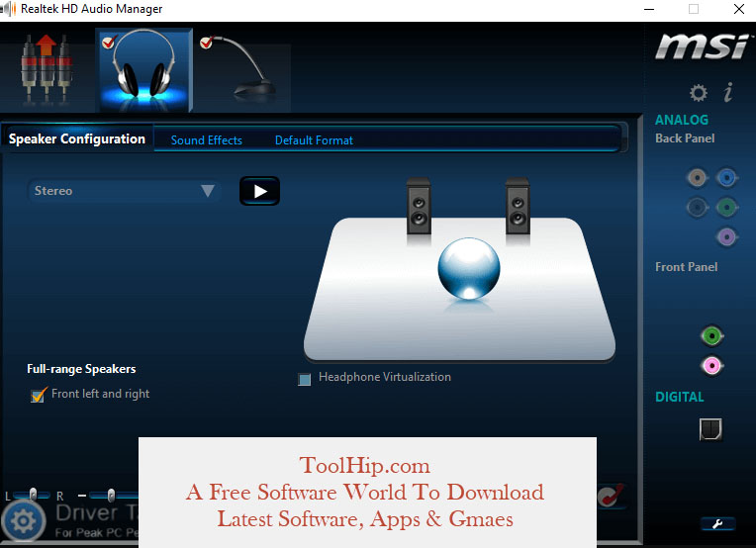Select the Speakers headphone device tab
The width and height of the screenshot is (756, 548).
coord(144,70)
